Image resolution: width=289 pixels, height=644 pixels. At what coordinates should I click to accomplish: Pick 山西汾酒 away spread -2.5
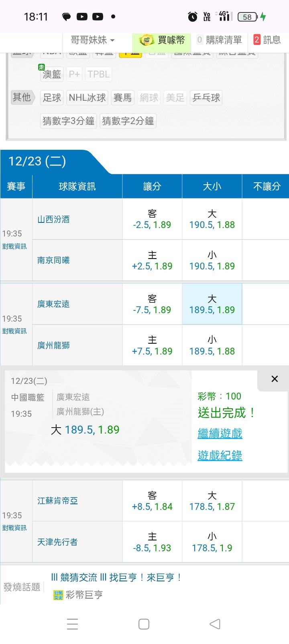pyautogui.click(x=152, y=219)
